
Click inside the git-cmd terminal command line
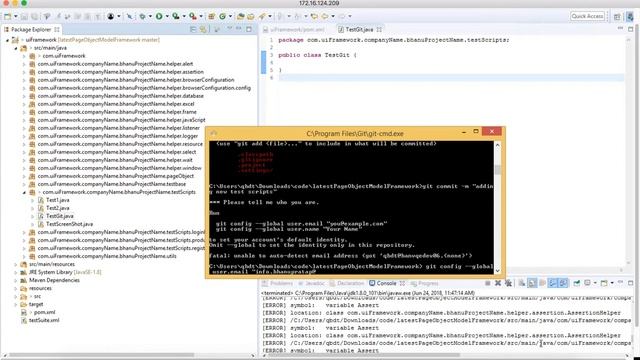pos(351,269)
